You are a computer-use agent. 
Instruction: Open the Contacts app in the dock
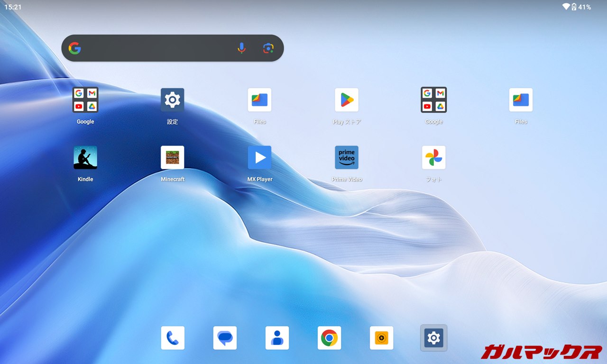point(277,338)
